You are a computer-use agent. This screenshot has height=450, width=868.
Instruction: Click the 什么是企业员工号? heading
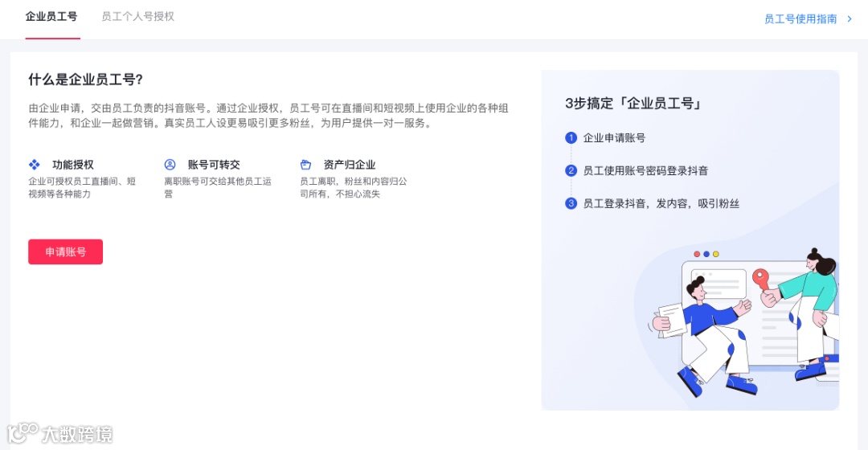86,79
